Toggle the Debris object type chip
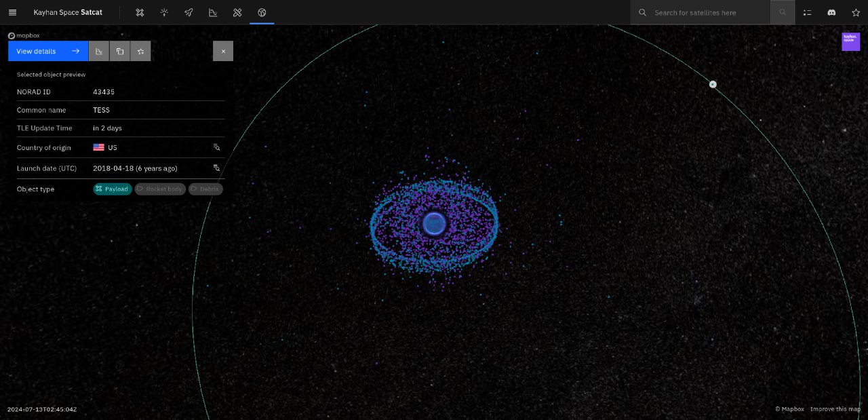This screenshot has height=420, width=868. tap(205, 189)
